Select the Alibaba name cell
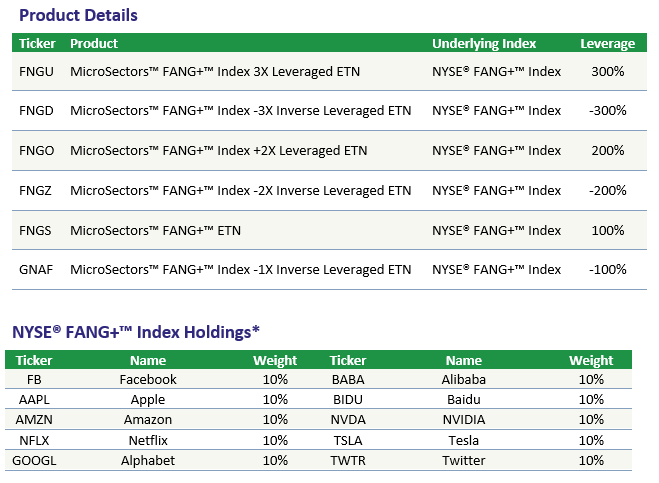Viewport: 659px width, 483px height. 464,380
